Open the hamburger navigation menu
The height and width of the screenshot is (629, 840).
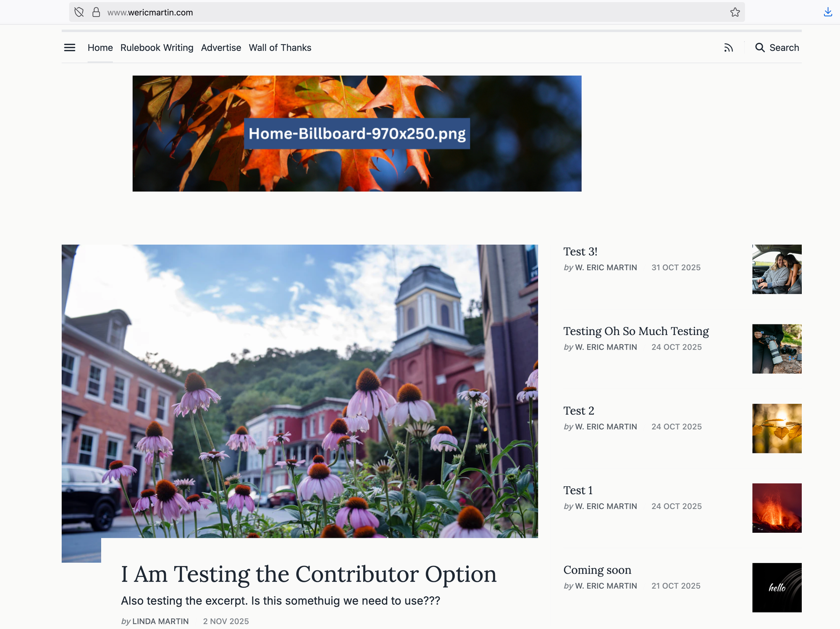pos(69,47)
